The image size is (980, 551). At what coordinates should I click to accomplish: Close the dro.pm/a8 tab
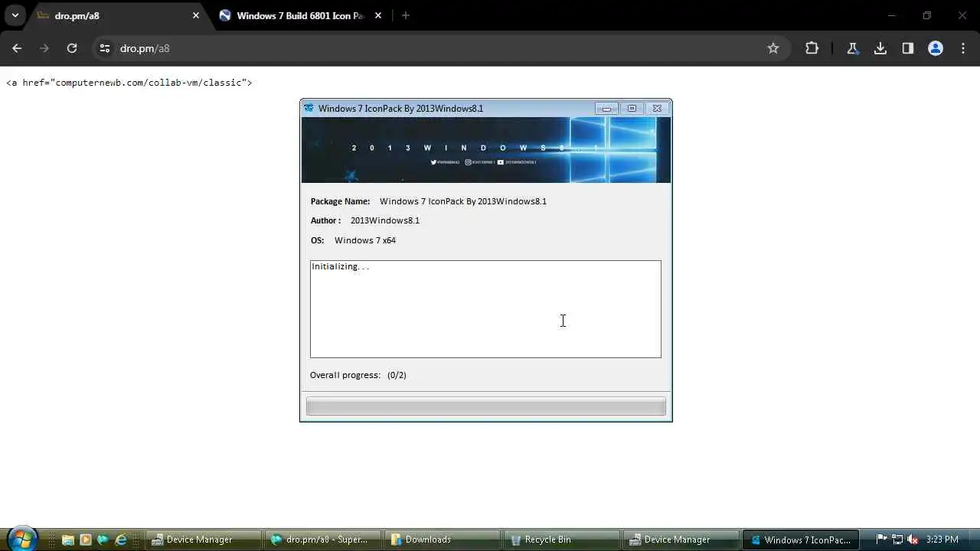(x=196, y=15)
